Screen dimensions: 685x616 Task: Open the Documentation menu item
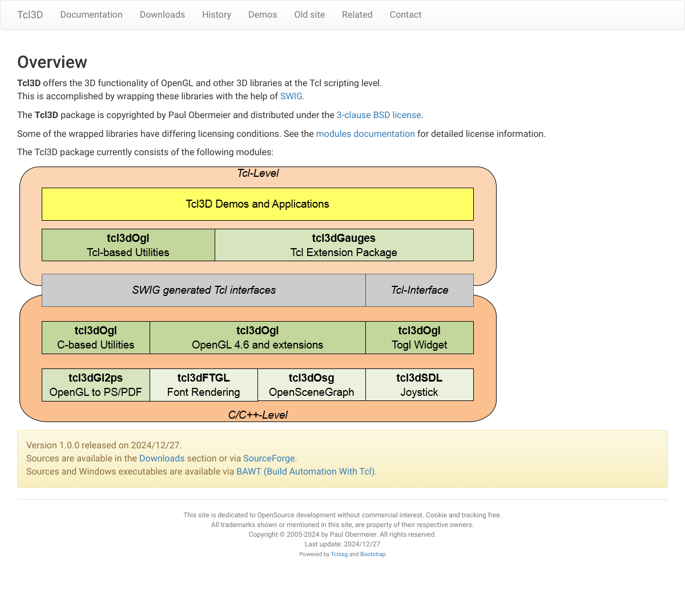[91, 15]
